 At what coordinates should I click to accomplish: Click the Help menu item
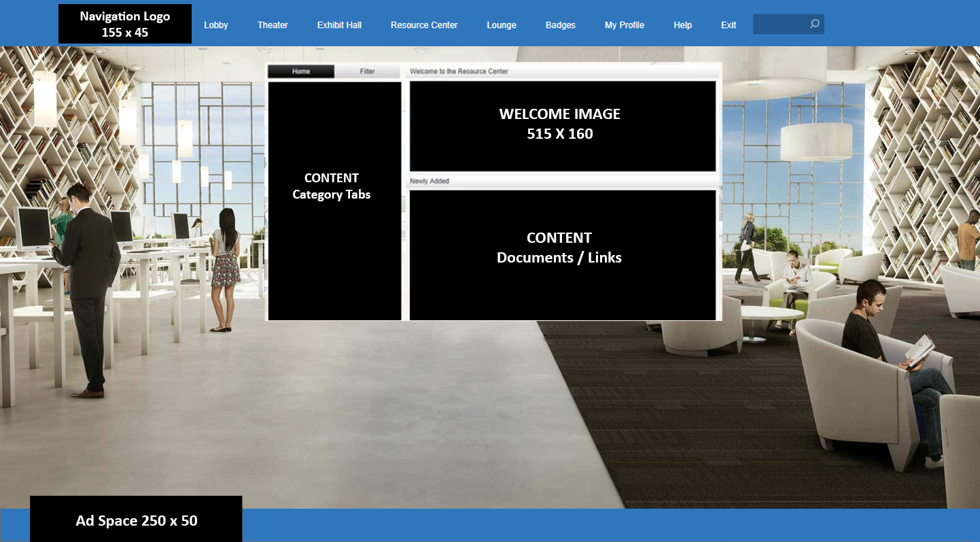tap(683, 25)
